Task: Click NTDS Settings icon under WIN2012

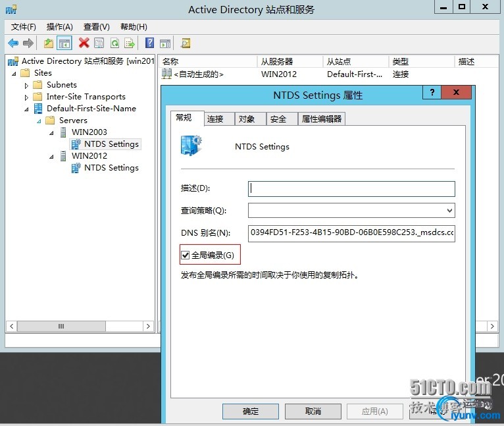Action: click(x=76, y=168)
